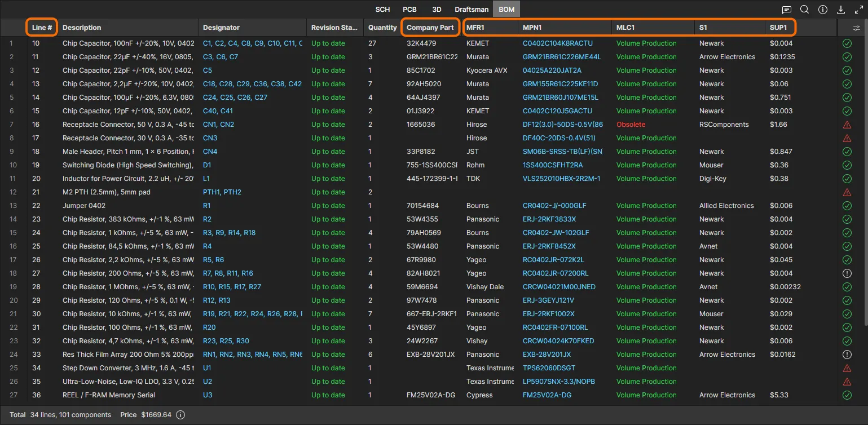Viewport: 868px width, 425px height.
Task: Open the info circle icon in toolbar
Action: 823,10
